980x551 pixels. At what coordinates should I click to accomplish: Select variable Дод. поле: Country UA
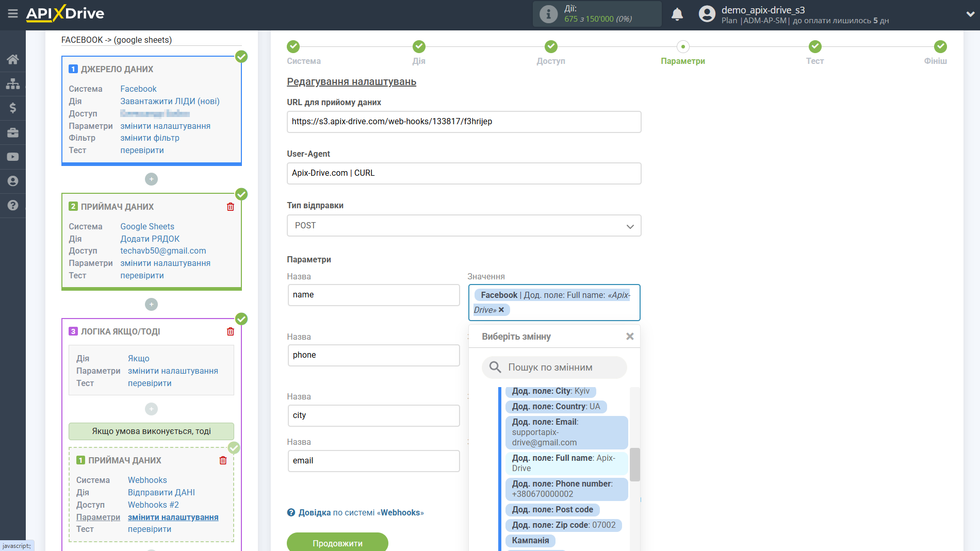pyautogui.click(x=556, y=407)
